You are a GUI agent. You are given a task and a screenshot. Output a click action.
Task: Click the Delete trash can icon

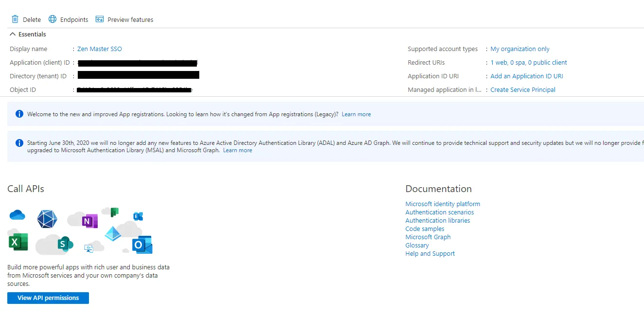click(15, 19)
